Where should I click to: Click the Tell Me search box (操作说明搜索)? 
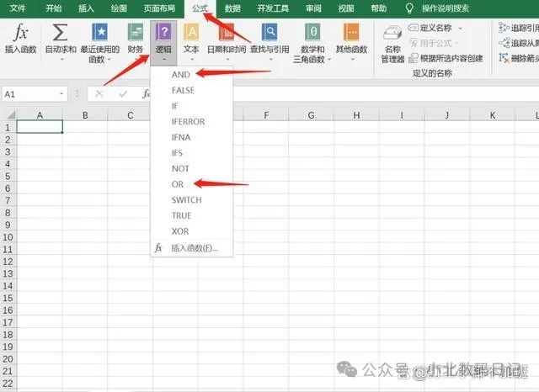446,8
